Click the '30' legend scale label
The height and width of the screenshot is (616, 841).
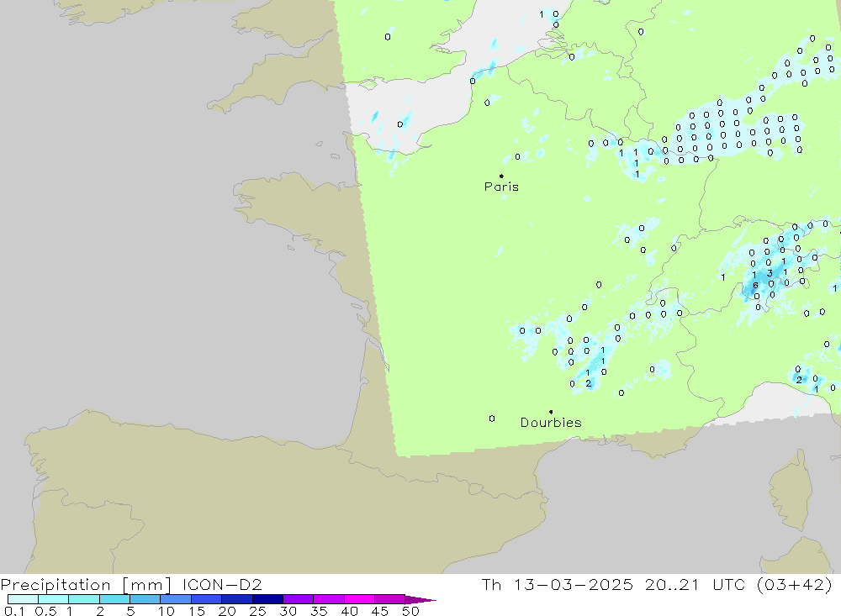[288, 611]
